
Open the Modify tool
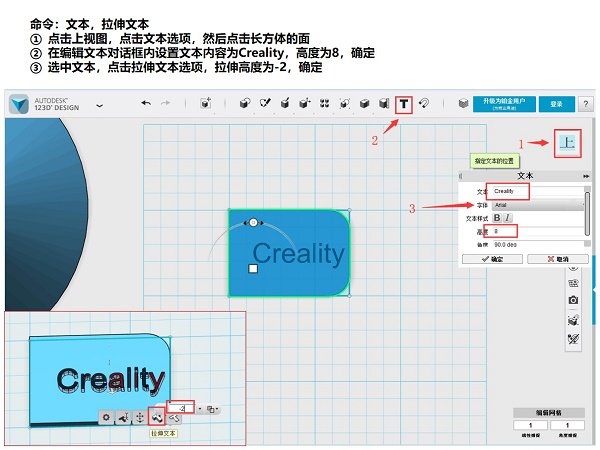pyautogui.click(x=305, y=103)
